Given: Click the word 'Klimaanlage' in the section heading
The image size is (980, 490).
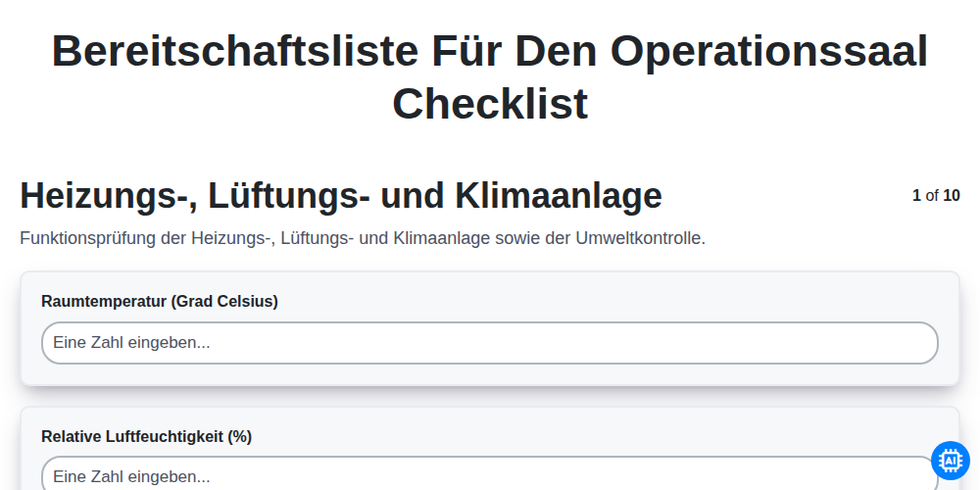Looking at the screenshot, I should [559, 196].
